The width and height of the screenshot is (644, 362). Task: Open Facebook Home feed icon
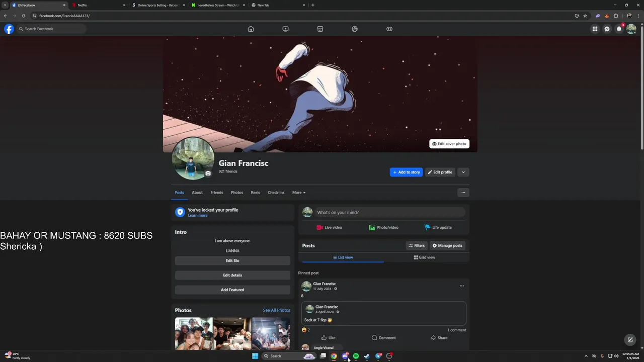pos(251,29)
